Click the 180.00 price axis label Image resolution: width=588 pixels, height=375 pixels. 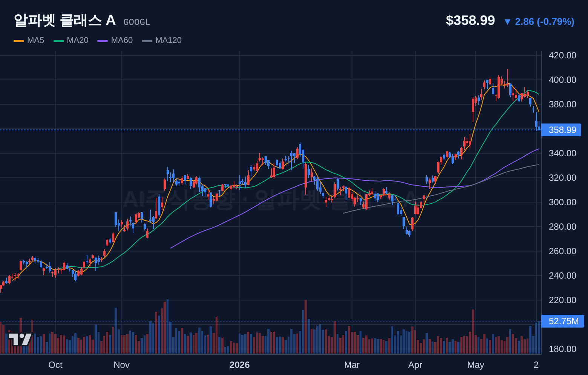pyautogui.click(x=562, y=349)
